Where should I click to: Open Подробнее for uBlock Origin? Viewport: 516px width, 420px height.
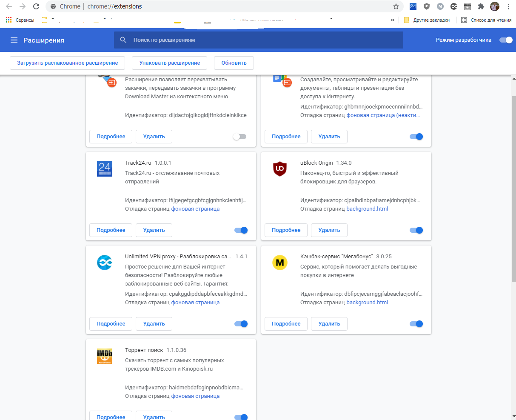tap(286, 230)
